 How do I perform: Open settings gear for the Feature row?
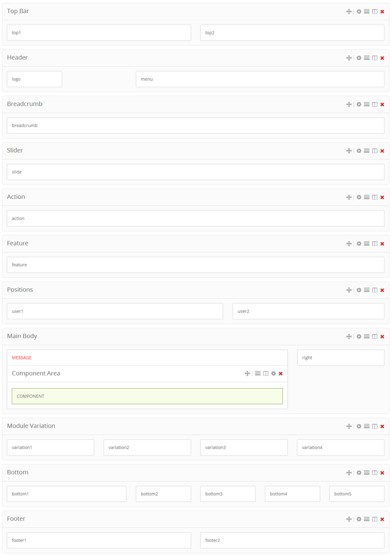[359, 244]
